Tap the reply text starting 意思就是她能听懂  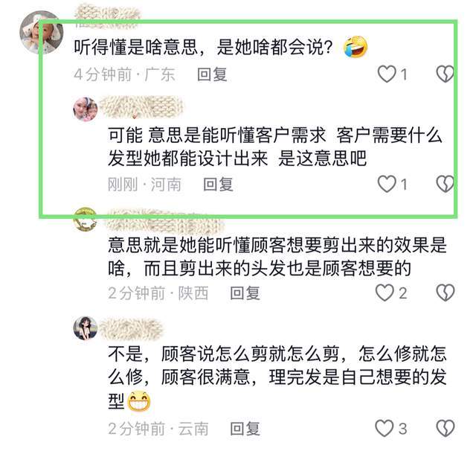277,257
